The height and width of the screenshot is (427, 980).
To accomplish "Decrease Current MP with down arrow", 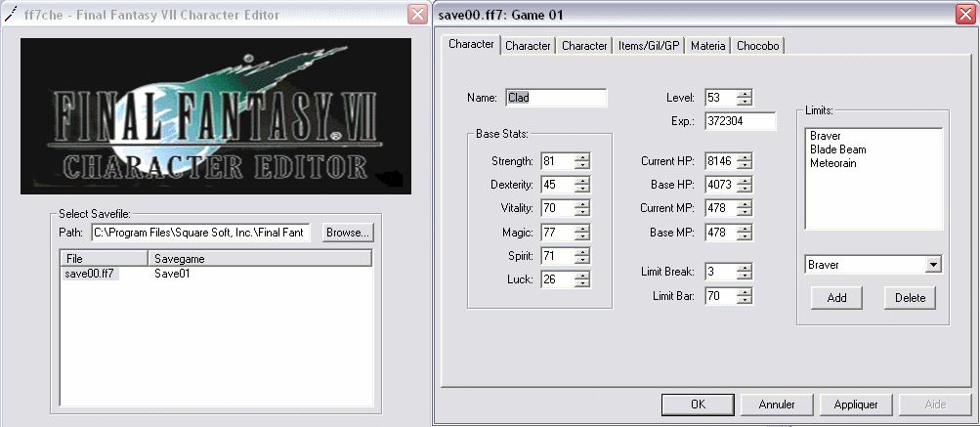I will point(744,212).
